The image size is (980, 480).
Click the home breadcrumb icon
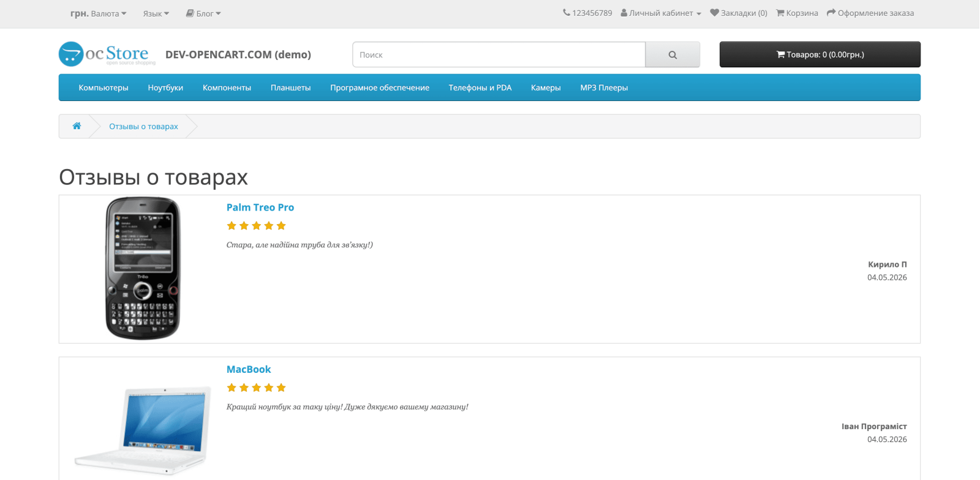(77, 126)
